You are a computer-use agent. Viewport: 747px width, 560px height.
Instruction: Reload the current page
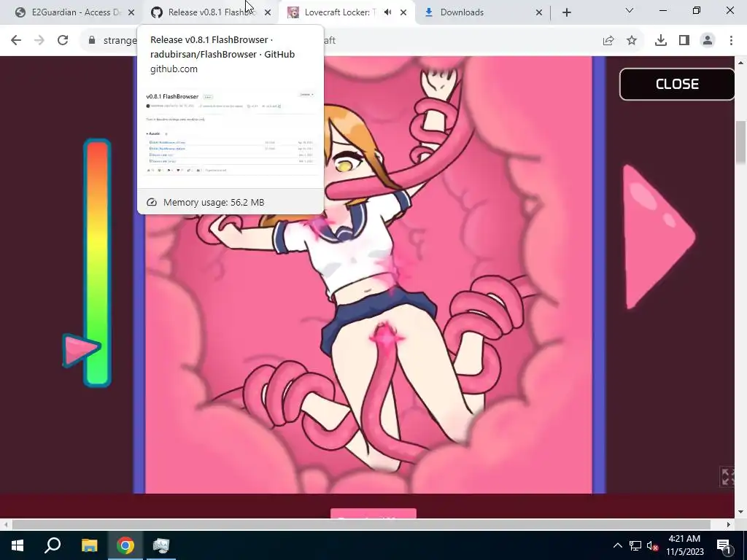coord(63,41)
